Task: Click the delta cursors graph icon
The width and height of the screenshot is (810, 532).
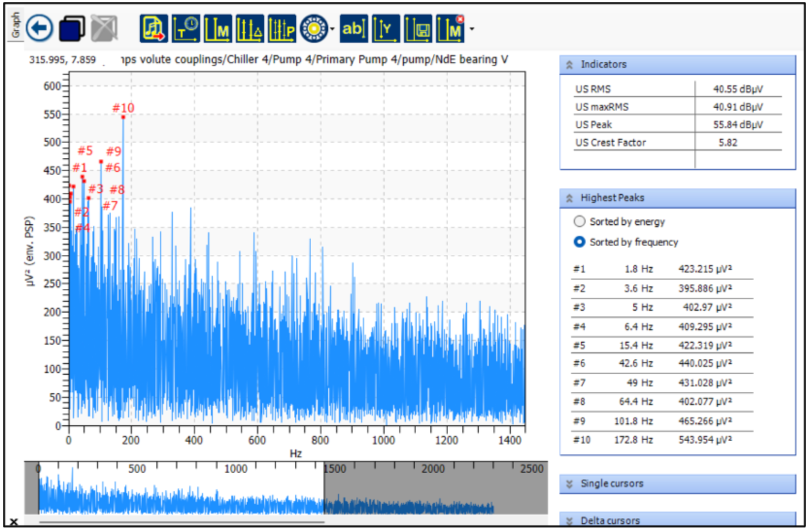Action: [x=250, y=29]
